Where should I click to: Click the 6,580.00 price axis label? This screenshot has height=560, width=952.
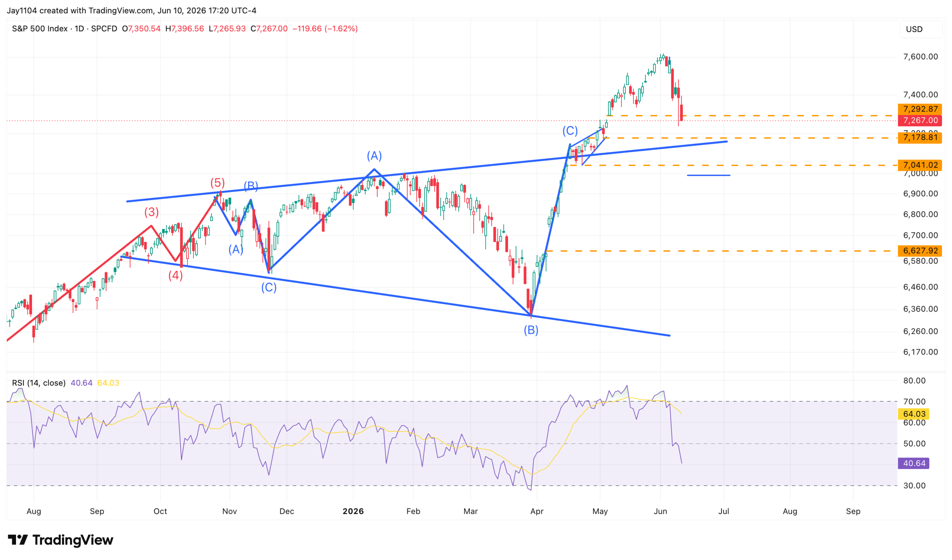(x=920, y=261)
